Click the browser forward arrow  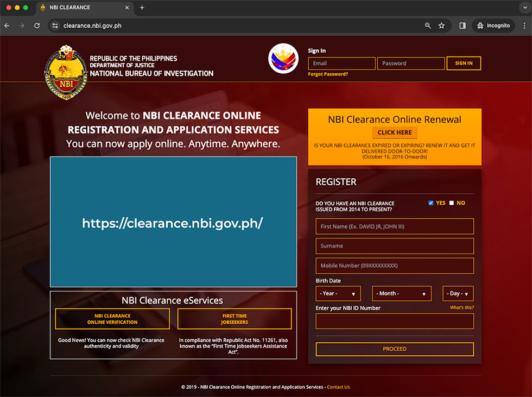coord(22,26)
